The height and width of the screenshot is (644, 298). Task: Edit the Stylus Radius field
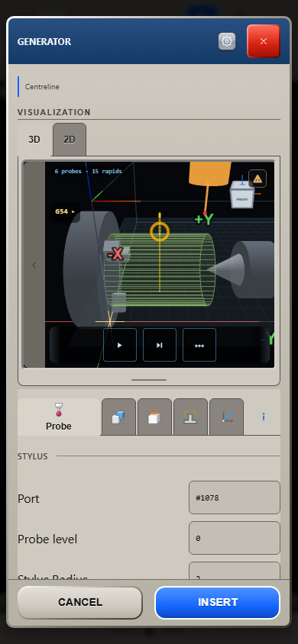(x=235, y=571)
